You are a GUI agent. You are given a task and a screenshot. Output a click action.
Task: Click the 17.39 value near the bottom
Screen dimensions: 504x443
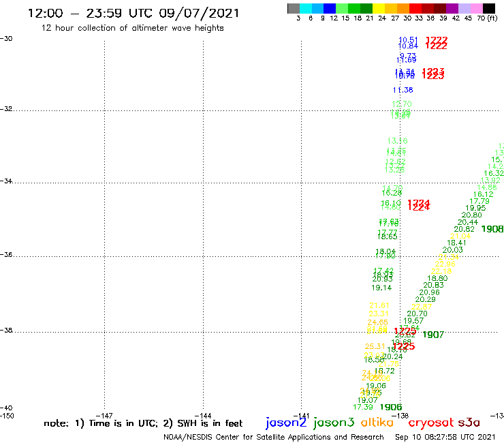click(363, 407)
